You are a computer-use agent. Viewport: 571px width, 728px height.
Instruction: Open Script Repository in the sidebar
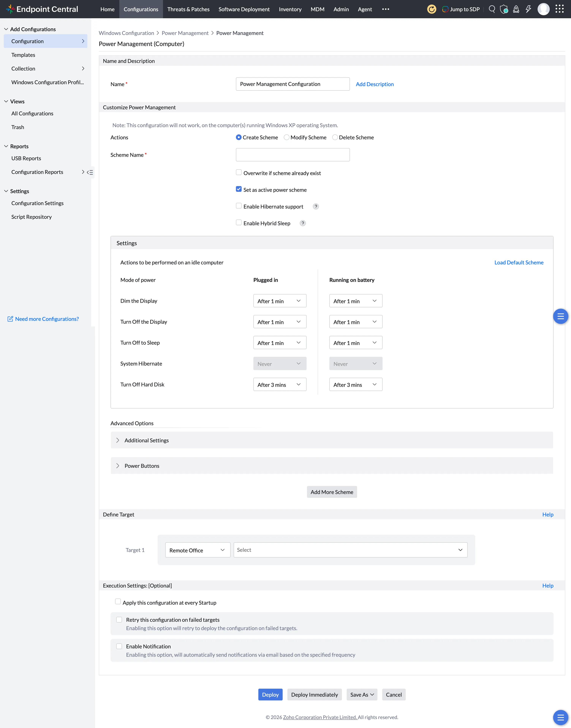[x=31, y=217]
